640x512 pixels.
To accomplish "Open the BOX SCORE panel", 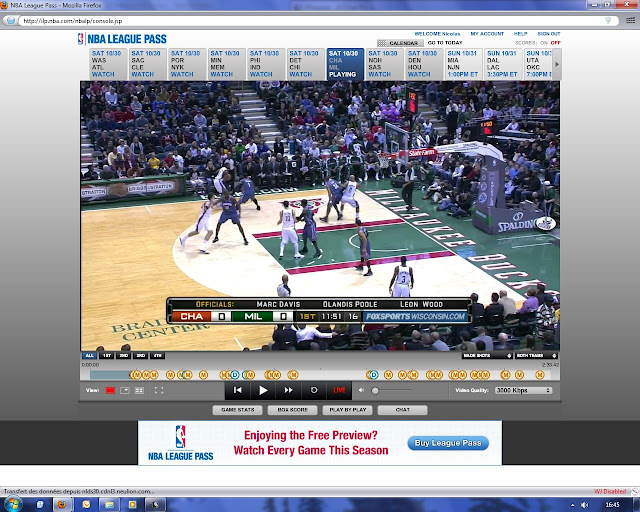I will coord(293,410).
